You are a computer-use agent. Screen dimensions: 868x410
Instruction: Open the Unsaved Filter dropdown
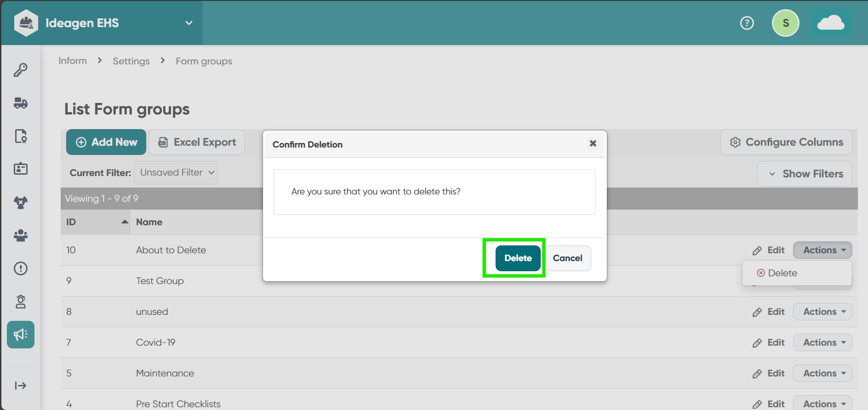176,172
